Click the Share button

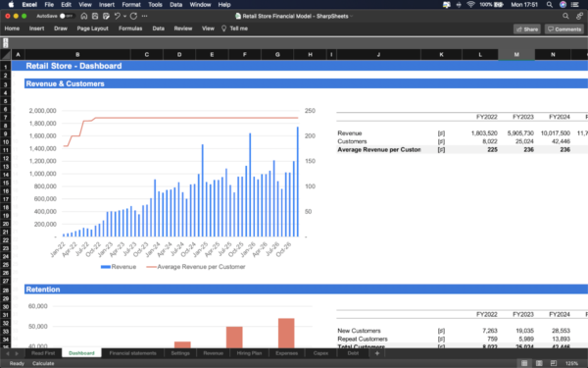(x=527, y=29)
